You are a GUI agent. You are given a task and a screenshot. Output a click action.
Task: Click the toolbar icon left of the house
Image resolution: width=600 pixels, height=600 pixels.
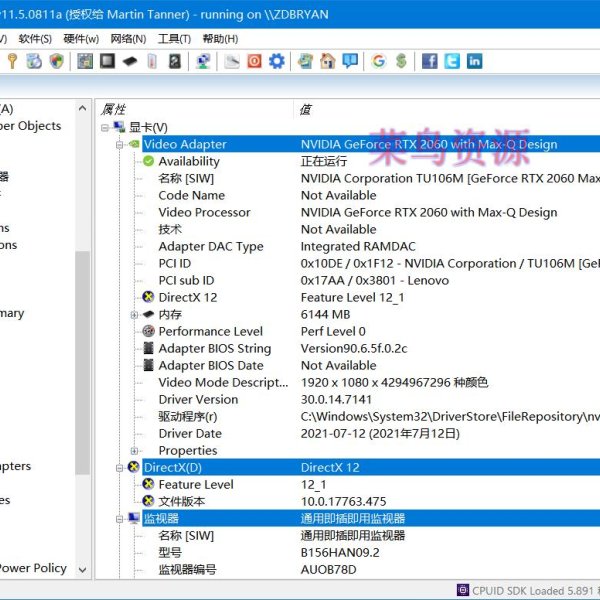[305, 61]
